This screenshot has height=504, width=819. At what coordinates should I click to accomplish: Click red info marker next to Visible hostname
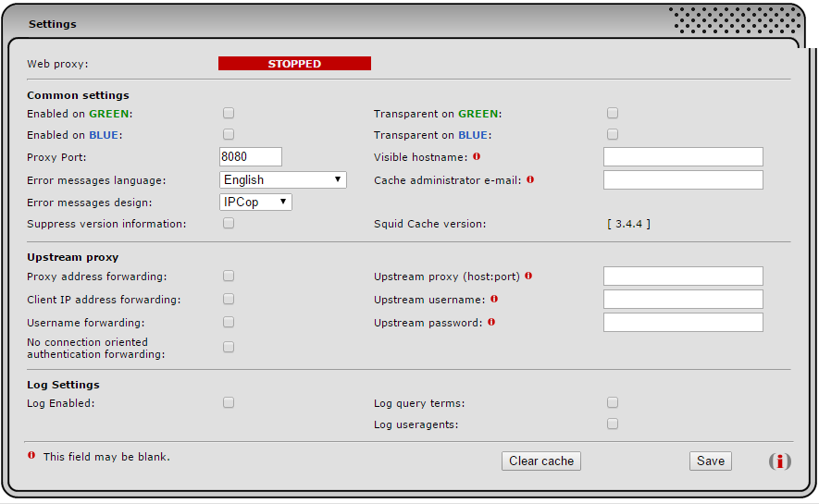pos(477,156)
